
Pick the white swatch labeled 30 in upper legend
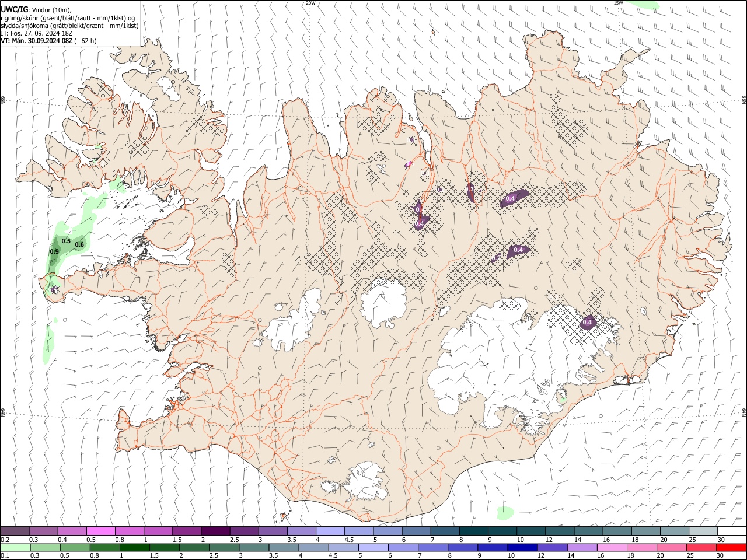tap(731, 531)
